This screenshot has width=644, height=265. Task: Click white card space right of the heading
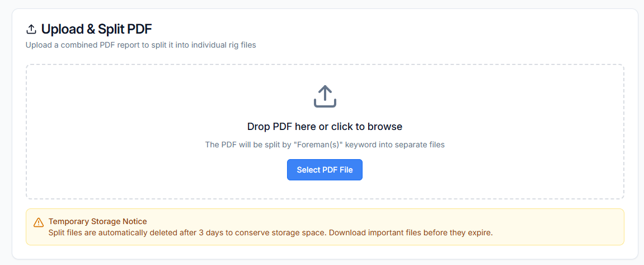pos(392,29)
